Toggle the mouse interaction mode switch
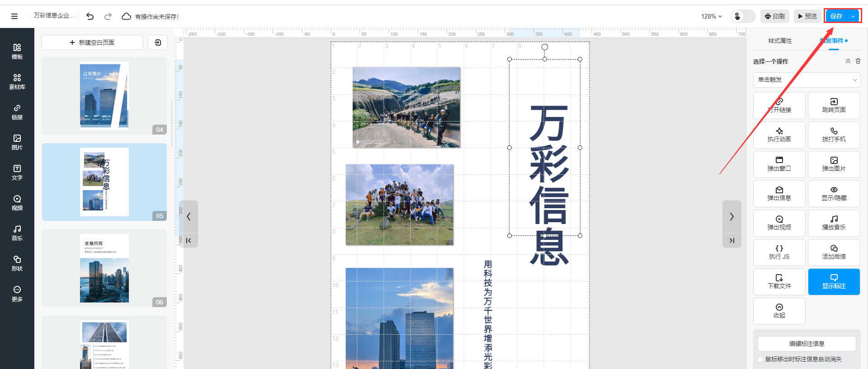 click(743, 16)
